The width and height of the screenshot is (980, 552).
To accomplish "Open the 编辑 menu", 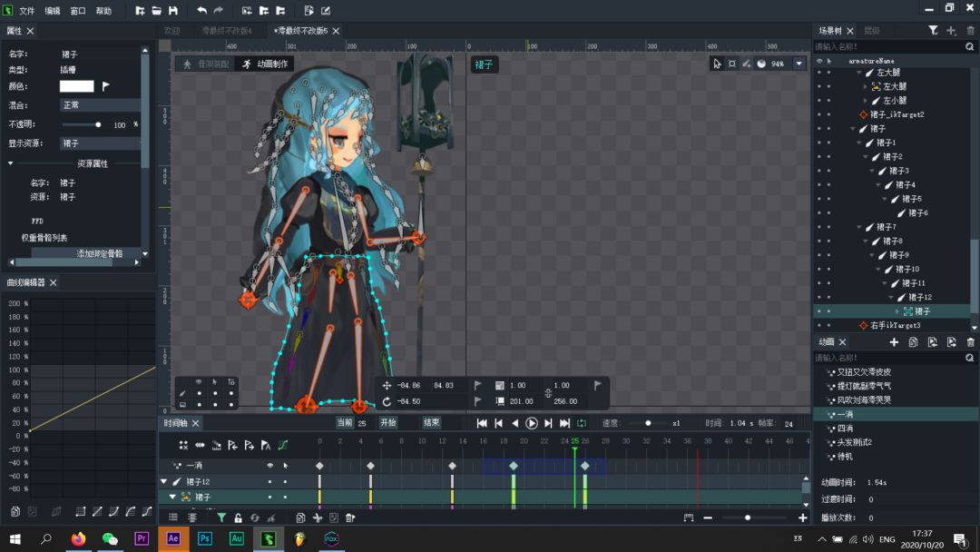I will point(53,11).
